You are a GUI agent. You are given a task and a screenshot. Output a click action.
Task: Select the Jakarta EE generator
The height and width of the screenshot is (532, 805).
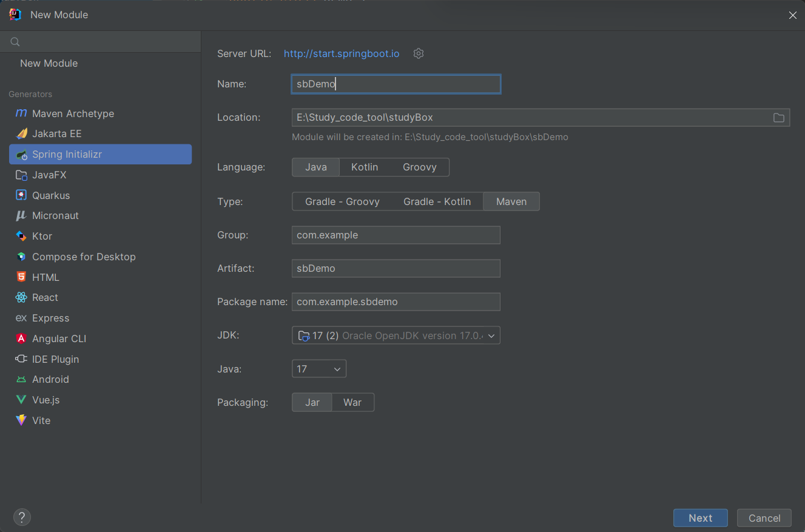point(100,133)
